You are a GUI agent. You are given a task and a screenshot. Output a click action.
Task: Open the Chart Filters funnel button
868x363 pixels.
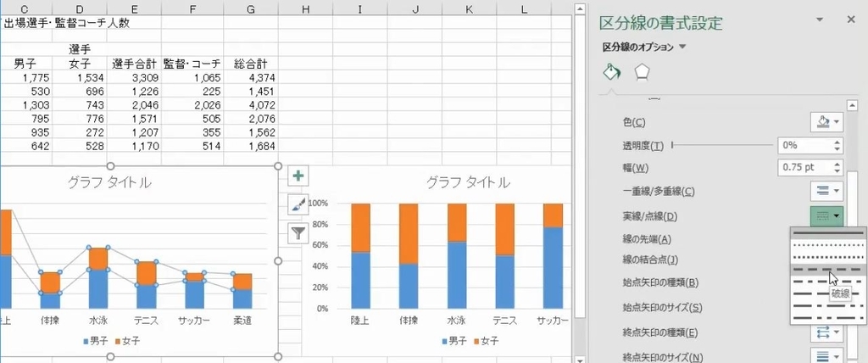tap(298, 232)
